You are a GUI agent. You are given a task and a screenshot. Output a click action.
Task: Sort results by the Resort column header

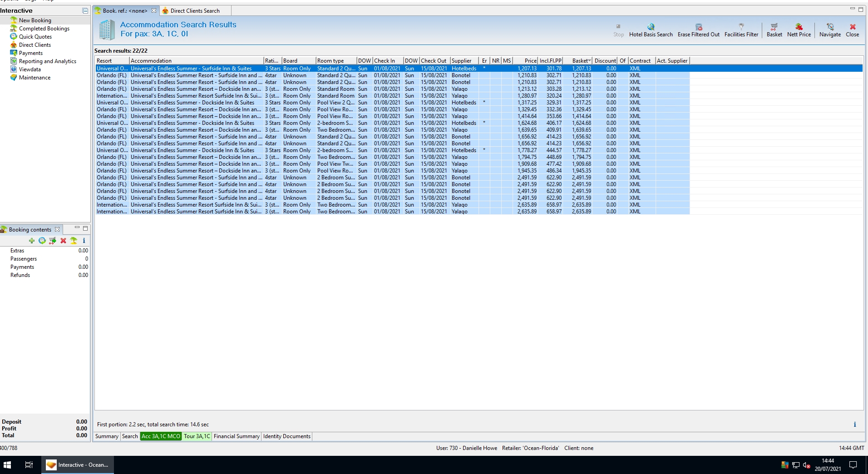coord(112,61)
